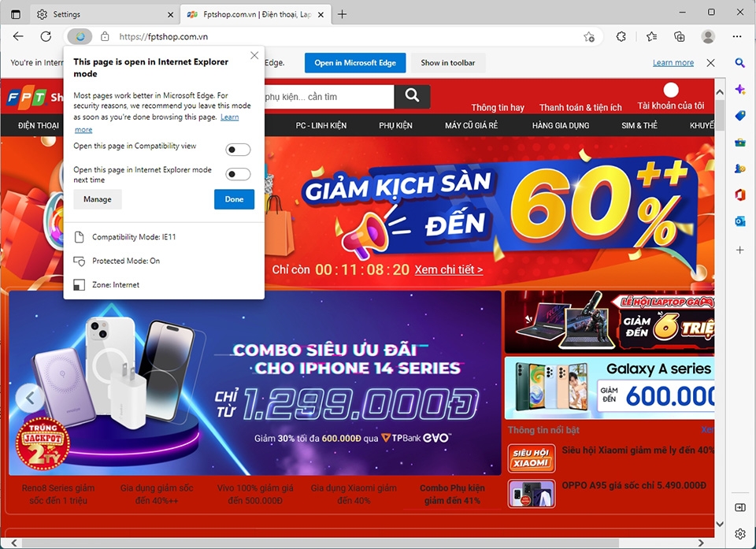Click Thông tin hay link
Screen dimensions: 756x549
click(x=498, y=108)
